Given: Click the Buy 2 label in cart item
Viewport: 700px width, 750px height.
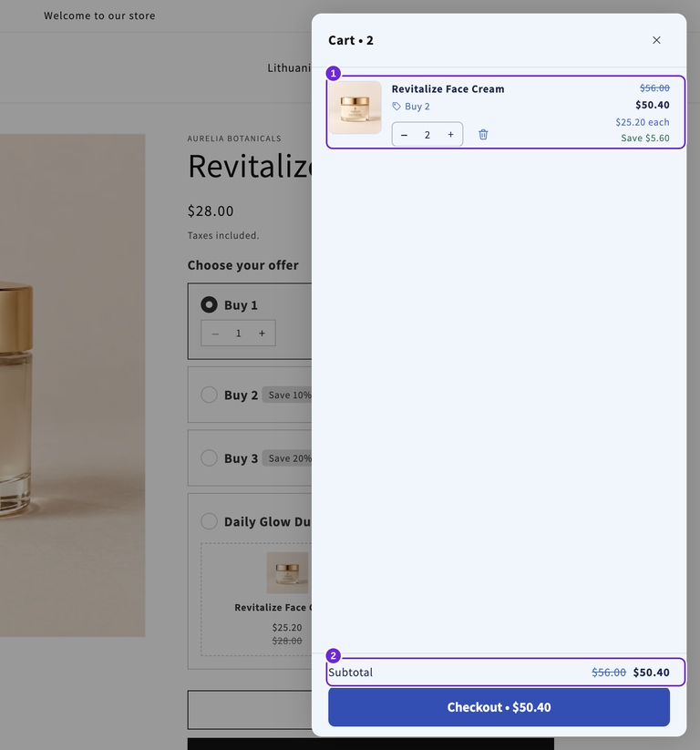Looking at the screenshot, I should pyautogui.click(x=417, y=107).
